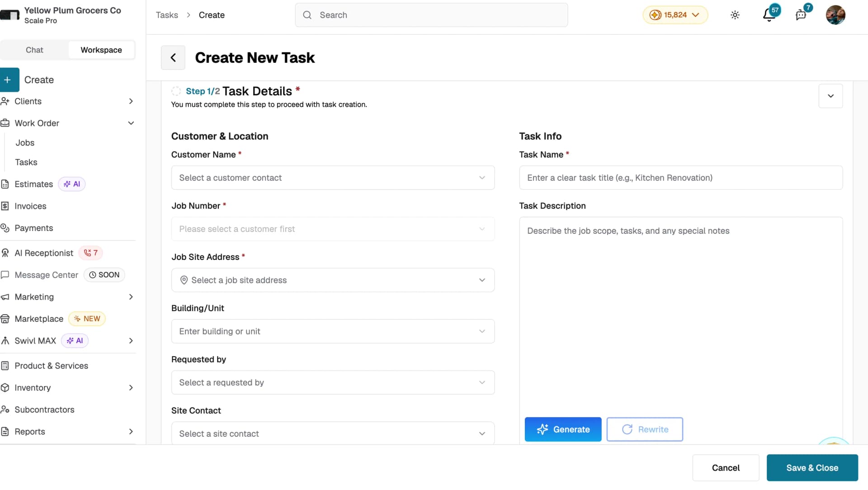Click the top Search field
This screenshot has height=490, width=868.
coord(431,15)
